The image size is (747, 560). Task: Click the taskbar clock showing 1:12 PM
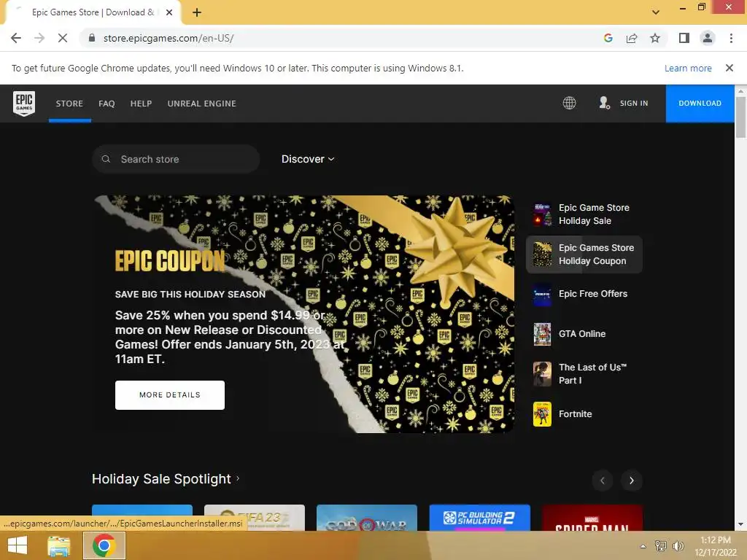(x=716, y=545)
